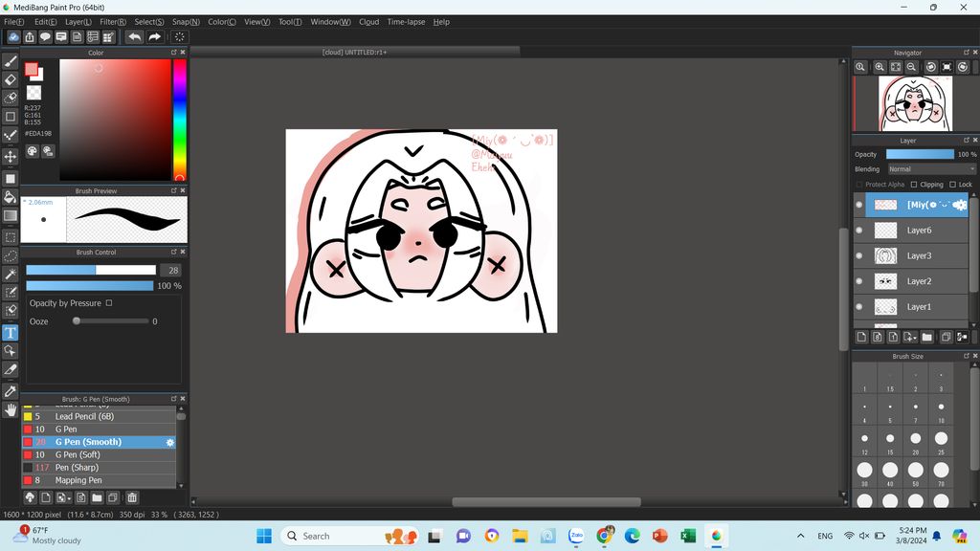Toggle the Protect Alpha checkbox

click(859, 185)
